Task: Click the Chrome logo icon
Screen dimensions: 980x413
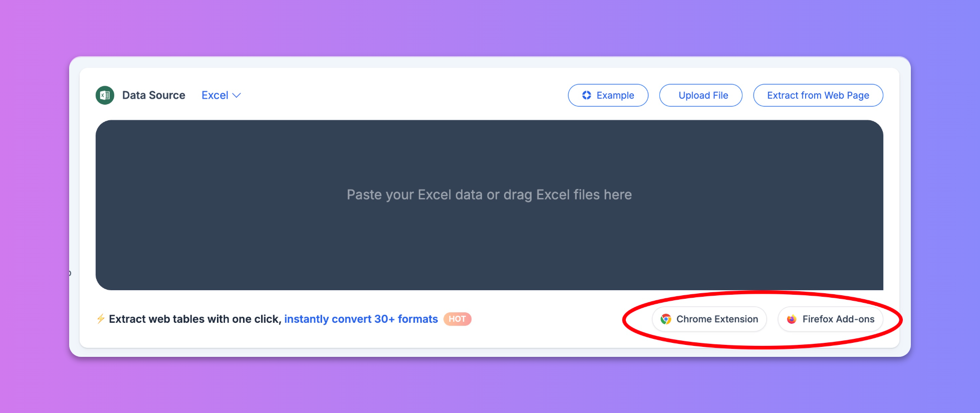Action: coord(666,319)
